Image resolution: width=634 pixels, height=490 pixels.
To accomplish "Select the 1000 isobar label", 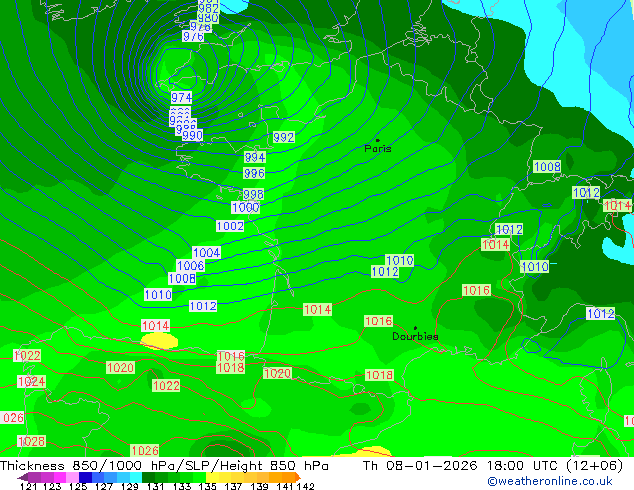I will [245, 208].
